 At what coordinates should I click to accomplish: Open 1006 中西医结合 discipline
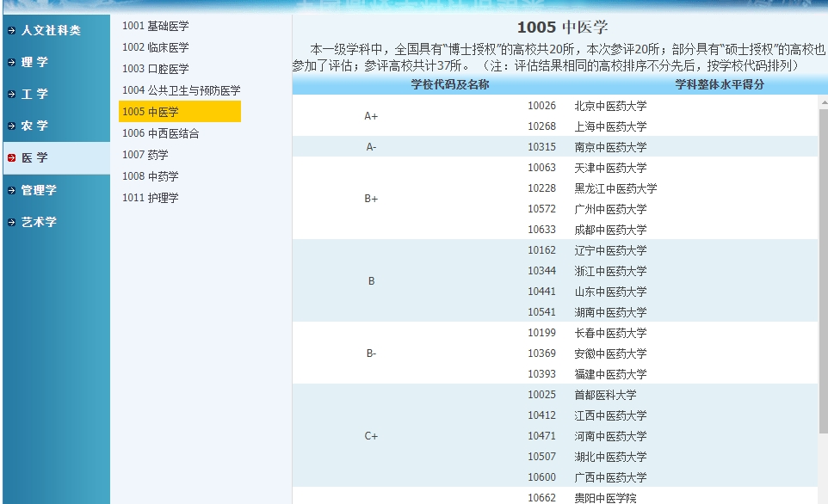(161, 133)
